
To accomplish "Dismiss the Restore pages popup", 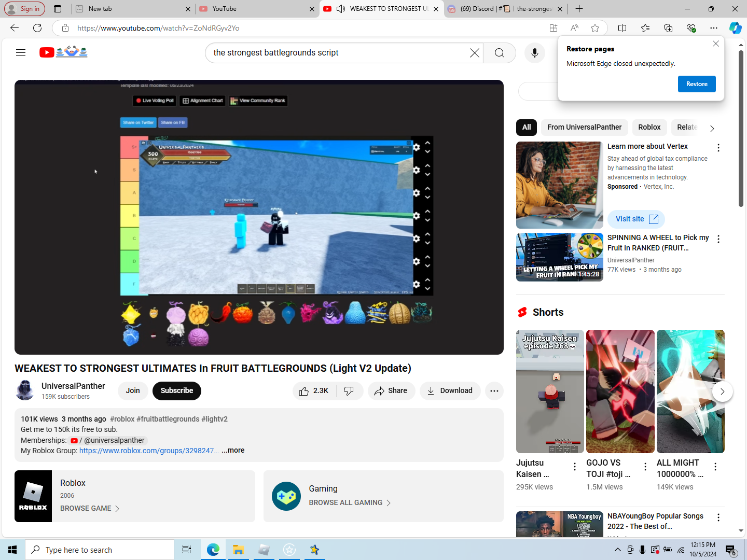I will pyautogui.click(x=715, y=44).
